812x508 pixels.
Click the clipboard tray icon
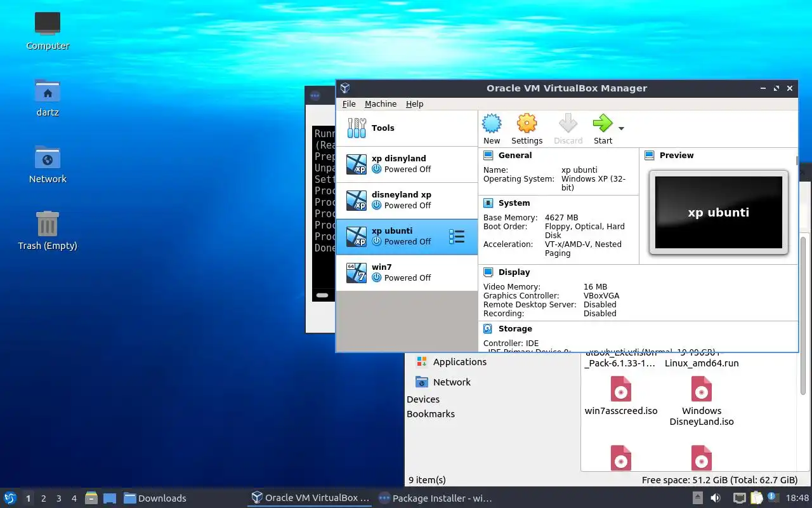(x=756, y=498)
